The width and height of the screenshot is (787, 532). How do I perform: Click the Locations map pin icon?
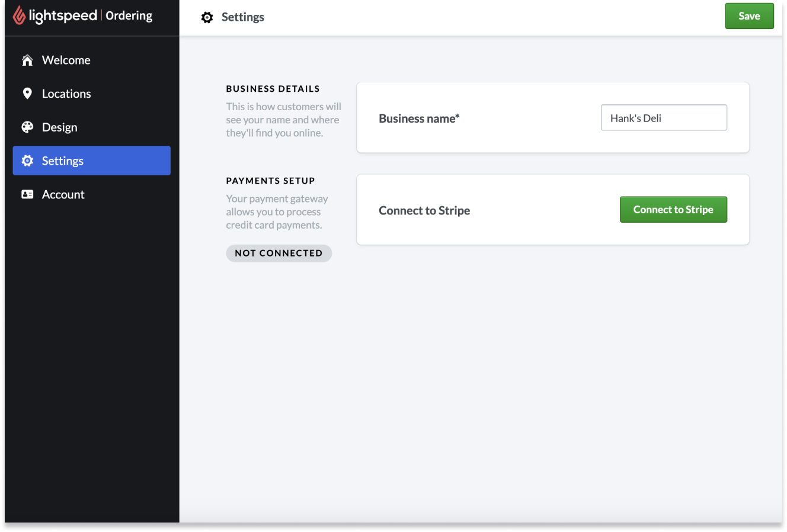click(x=27, y=94)
